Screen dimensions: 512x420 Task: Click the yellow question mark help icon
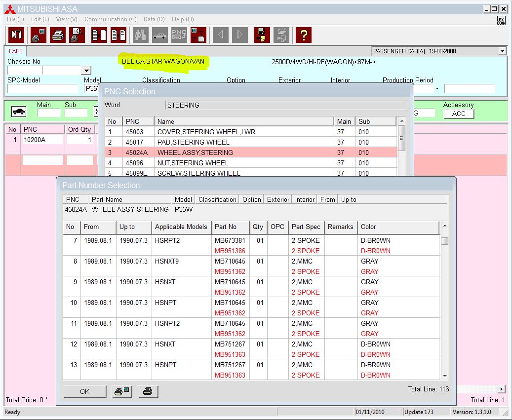pyautogui.click(x=303, y=35)
